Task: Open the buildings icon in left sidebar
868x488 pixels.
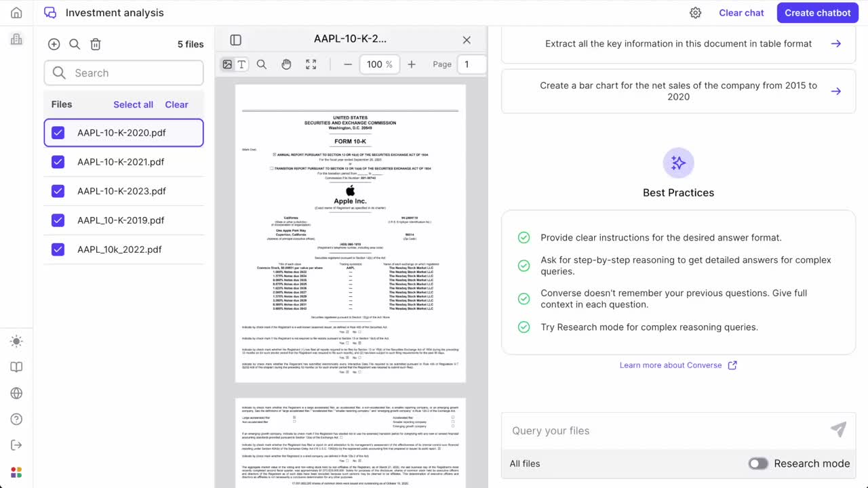Action: (x=16, y=40)
